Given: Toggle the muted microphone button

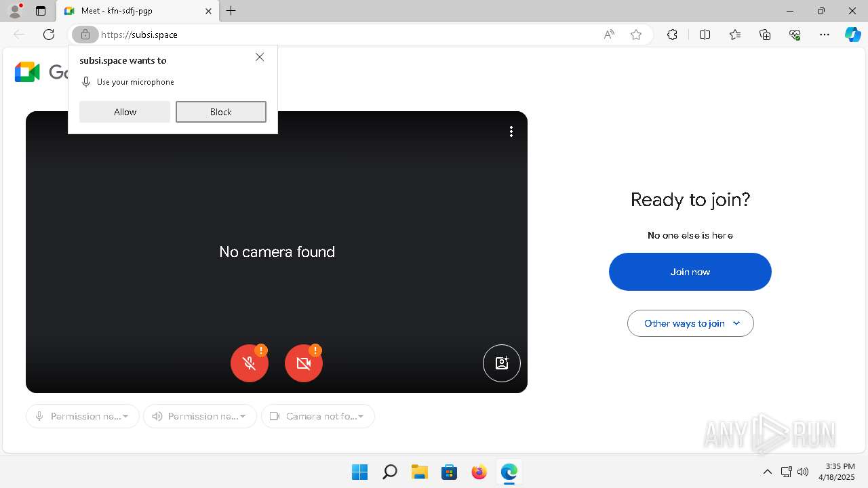Looking at the screenshot, I should click(x=250, y=363).
